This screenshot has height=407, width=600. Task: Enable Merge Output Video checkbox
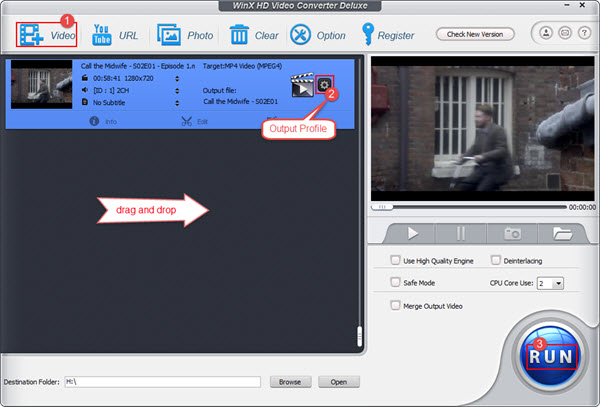[x=395, y=306]
